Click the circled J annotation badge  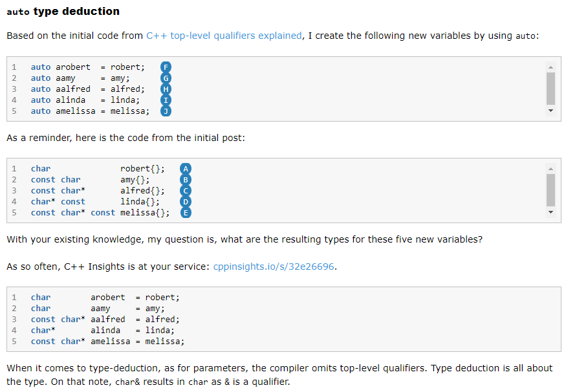(166, 111)
